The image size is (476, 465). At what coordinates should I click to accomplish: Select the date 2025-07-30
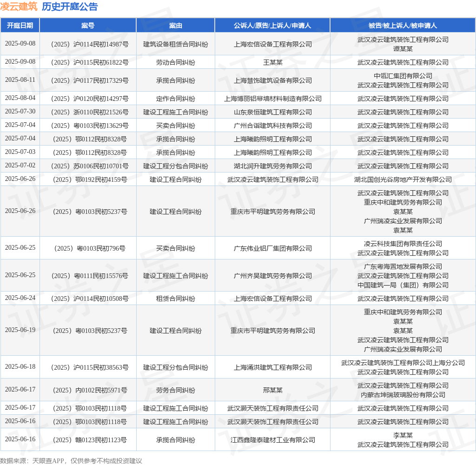coord(20,112)
